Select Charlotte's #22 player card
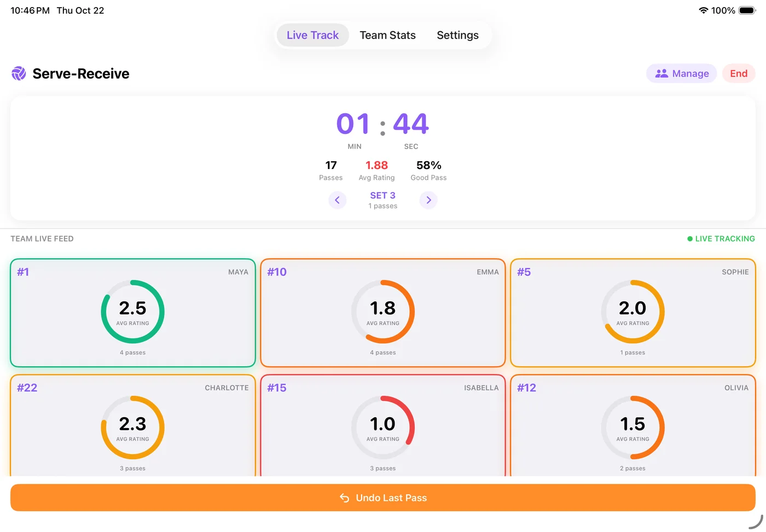The image size is (766, 532). coord(133,425)
